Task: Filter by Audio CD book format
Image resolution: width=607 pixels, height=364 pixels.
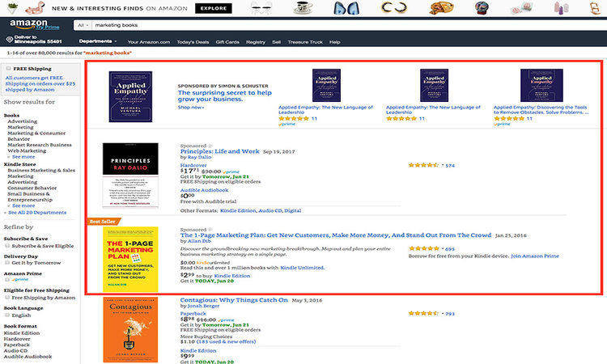Action: (15, 350)
